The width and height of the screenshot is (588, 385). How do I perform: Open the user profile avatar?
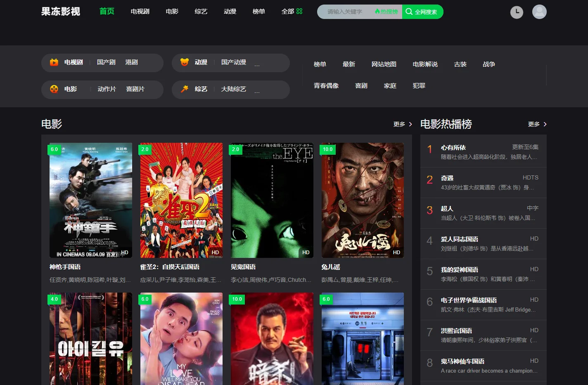[539, 12]
